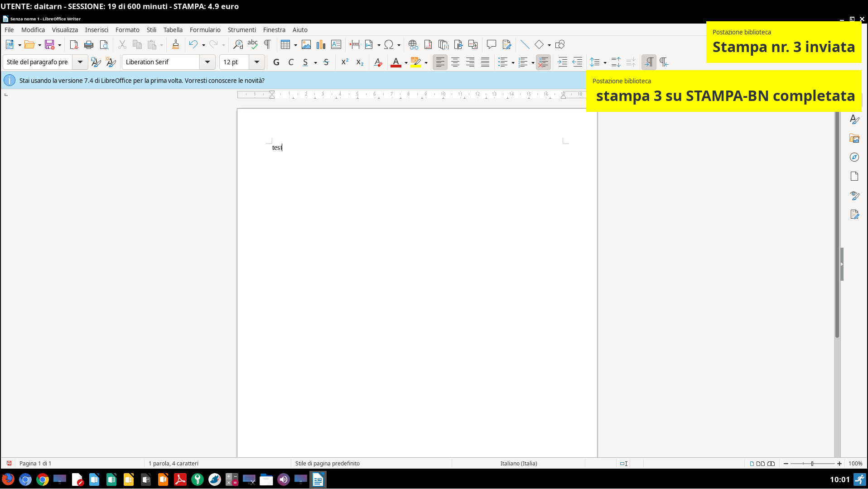Click 'Stile di pagina predefinito' in status bar

click(x=327, y=463)
